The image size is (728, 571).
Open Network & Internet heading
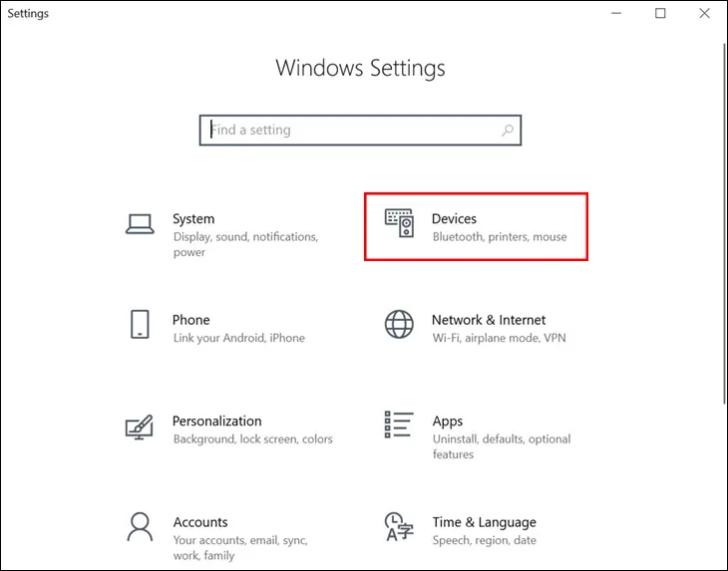coord(489,320)
